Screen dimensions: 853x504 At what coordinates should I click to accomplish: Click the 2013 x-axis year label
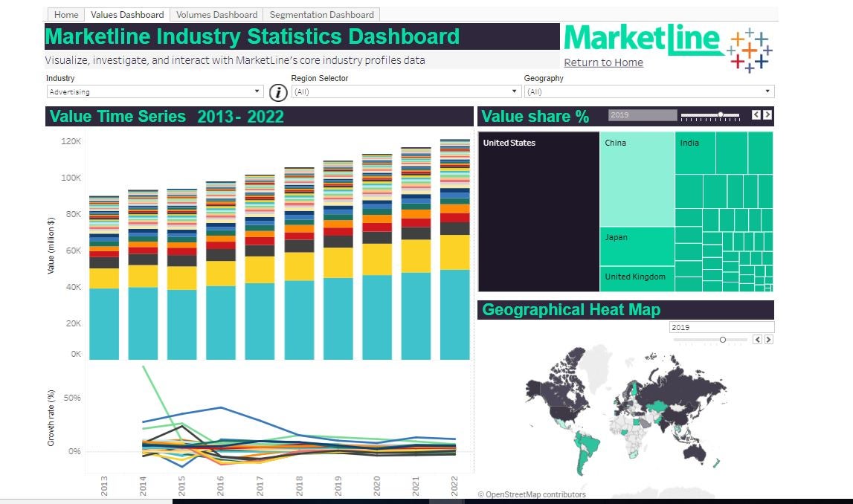(x=104, y=485)
